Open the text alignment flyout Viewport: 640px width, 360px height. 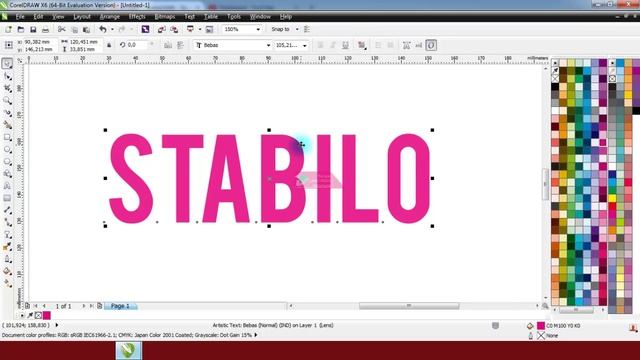362,45
